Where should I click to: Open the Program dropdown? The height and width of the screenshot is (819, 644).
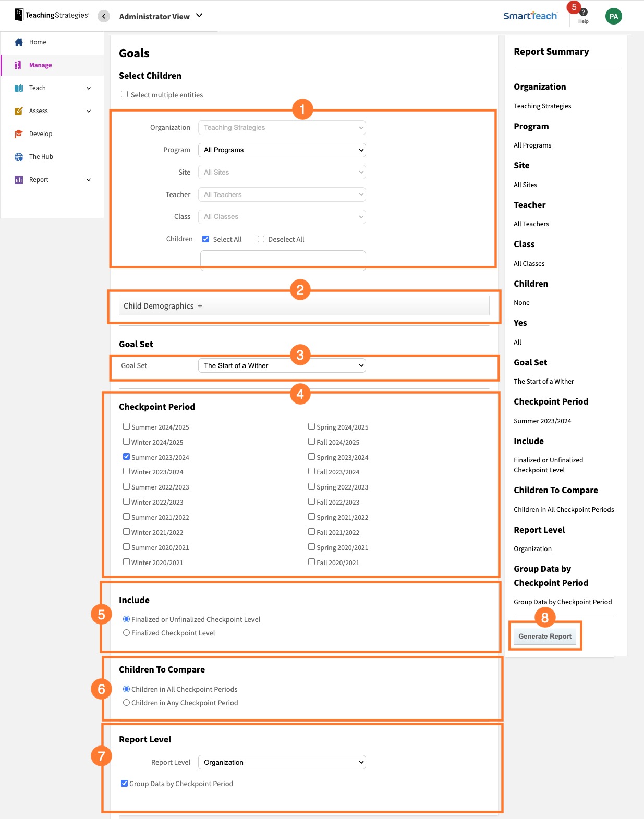click(x=282, y=150)
